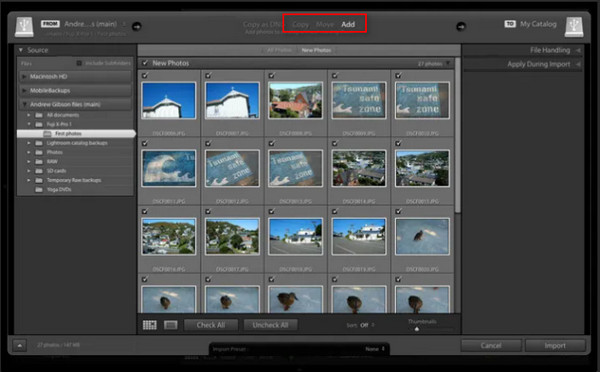Collapse Andrew Gibson files (main) volume

[x=24, y=104]
